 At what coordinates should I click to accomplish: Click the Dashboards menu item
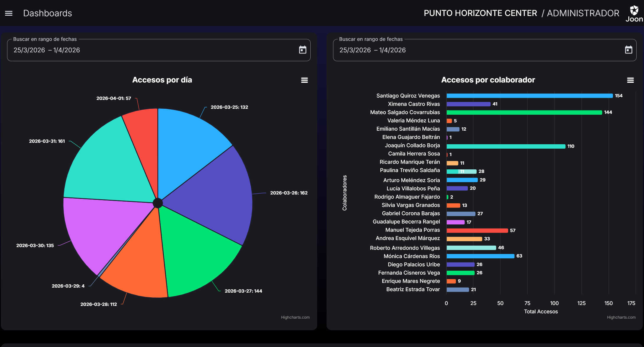coord(48,13)
